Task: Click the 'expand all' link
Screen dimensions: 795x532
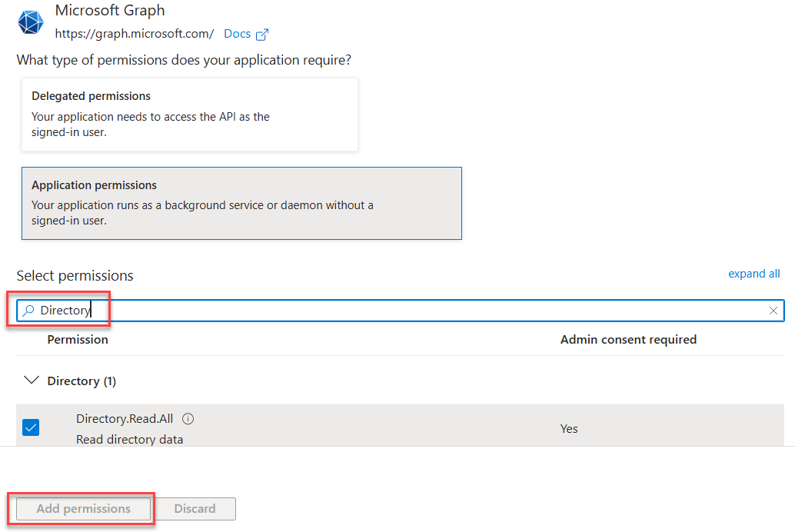Action: [x=753, y=274]
